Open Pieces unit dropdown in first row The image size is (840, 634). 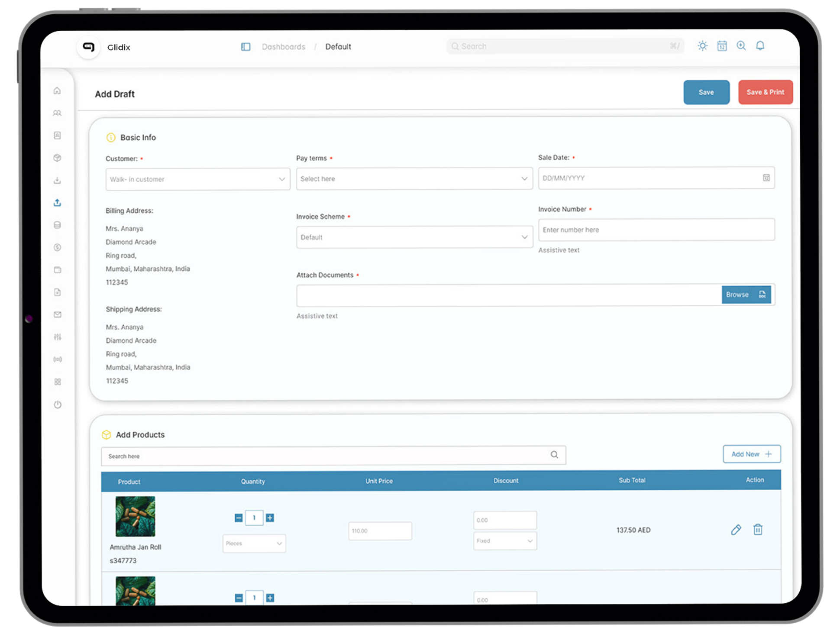pos(254,543)
